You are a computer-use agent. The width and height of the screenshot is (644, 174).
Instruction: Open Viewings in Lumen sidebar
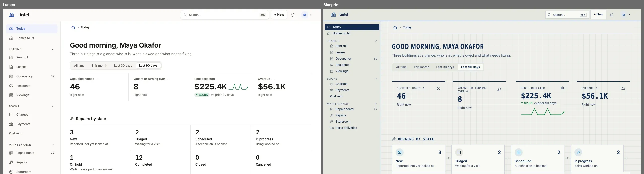pos(32,95)
